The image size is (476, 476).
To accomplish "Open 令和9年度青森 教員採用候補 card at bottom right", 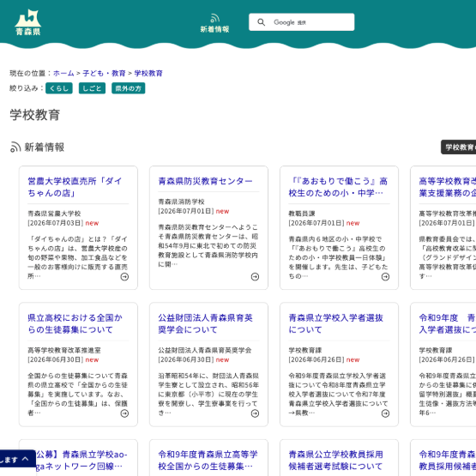I will pos(448,461).
